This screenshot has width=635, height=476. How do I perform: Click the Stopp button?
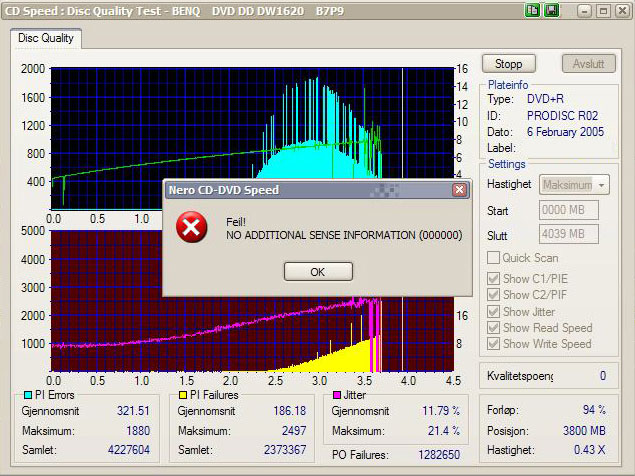[x=509, y=64]
